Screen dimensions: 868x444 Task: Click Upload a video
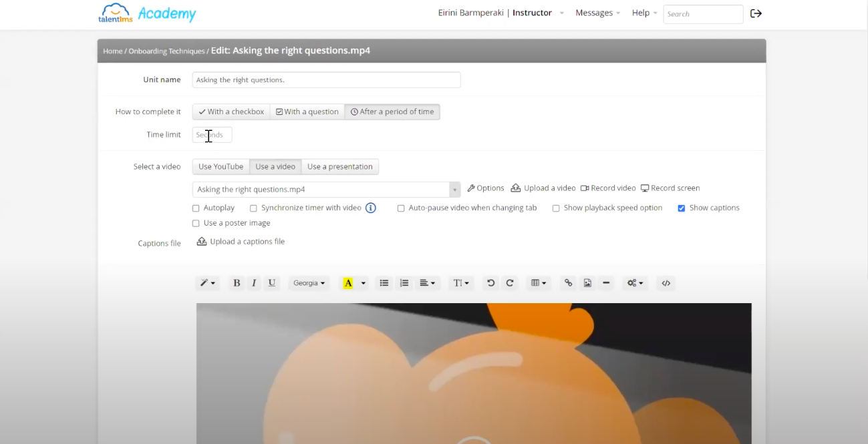tap(543, 188)
